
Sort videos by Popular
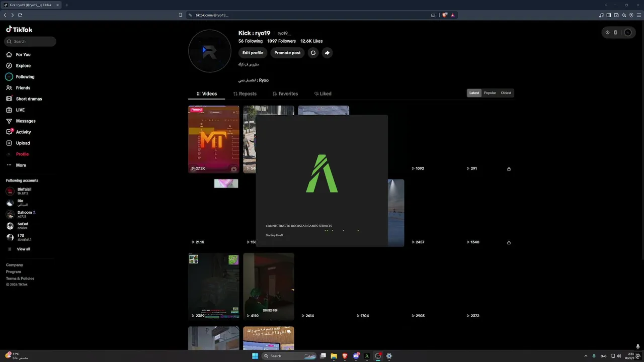490,93
